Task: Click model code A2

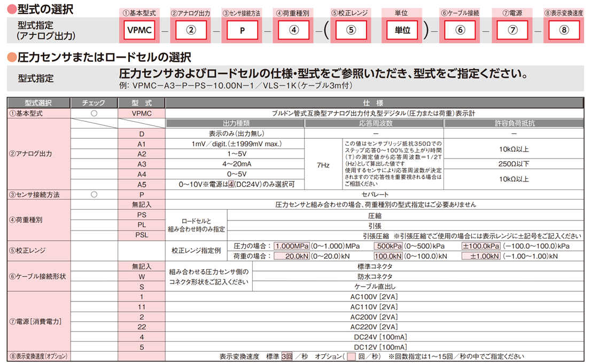Action: 142,154
